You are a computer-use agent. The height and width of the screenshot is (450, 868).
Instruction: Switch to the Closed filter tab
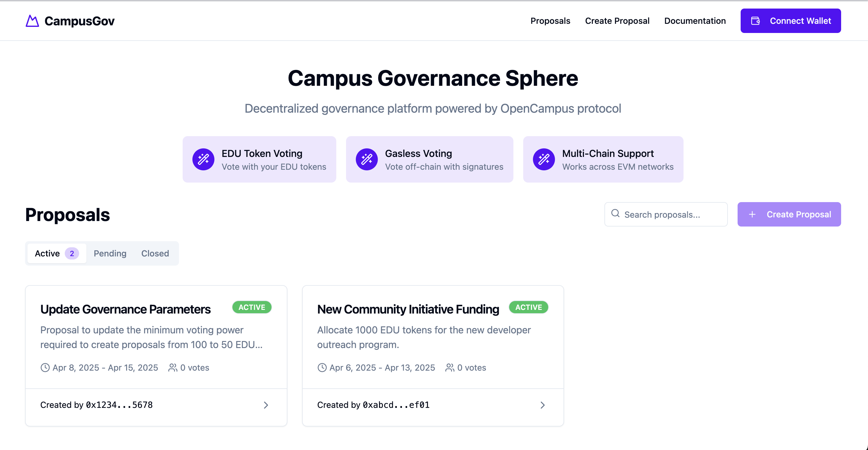click(x=155, y=253)
